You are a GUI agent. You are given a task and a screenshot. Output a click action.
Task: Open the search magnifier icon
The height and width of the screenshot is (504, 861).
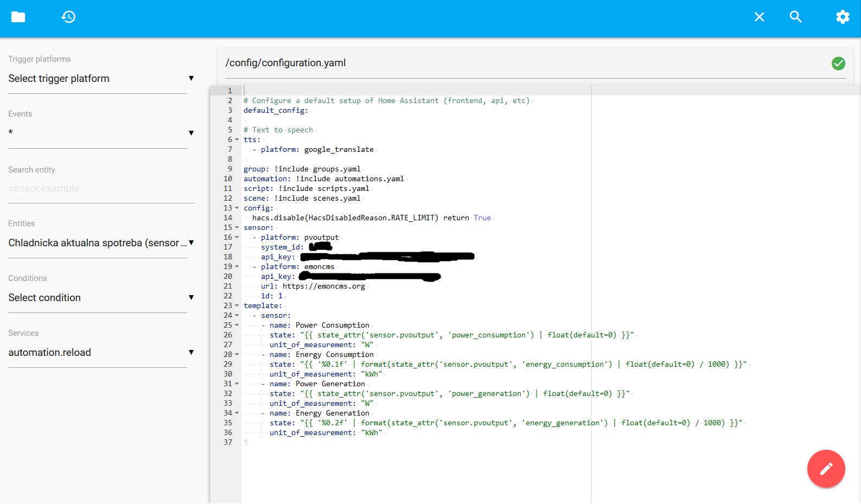tap(795, 17)
